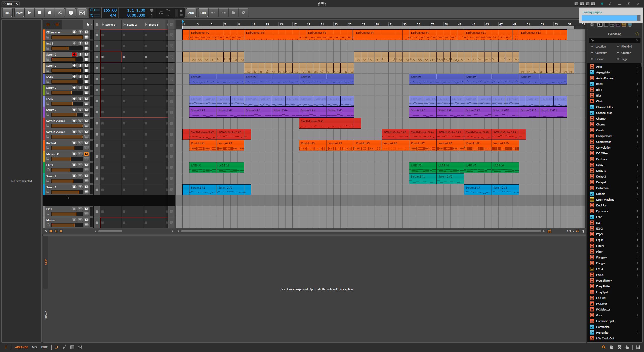This screenshot has width=644, height=352.
Task: Toggle the metronome icon in transport
Action: 151,15
